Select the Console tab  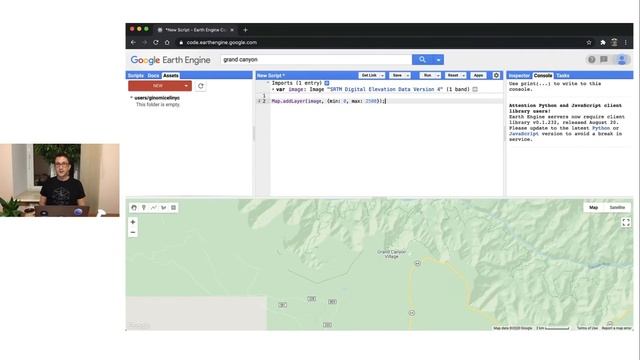[543, 76]
